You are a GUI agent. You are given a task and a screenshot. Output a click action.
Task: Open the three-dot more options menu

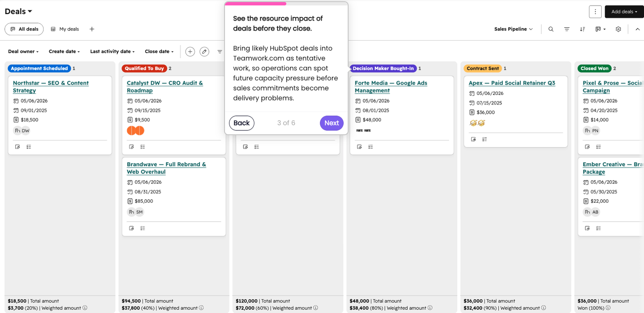coord(595,12)
